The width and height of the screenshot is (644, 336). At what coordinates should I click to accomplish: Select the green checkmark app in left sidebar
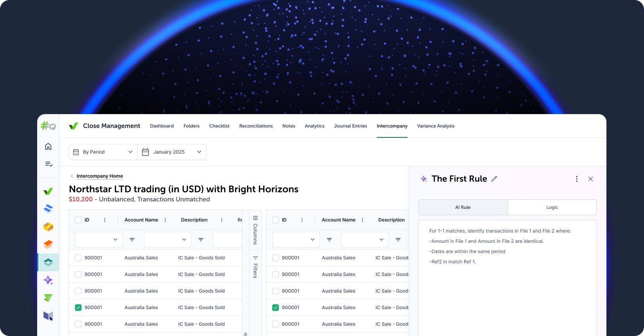click(x=48, y=191)
